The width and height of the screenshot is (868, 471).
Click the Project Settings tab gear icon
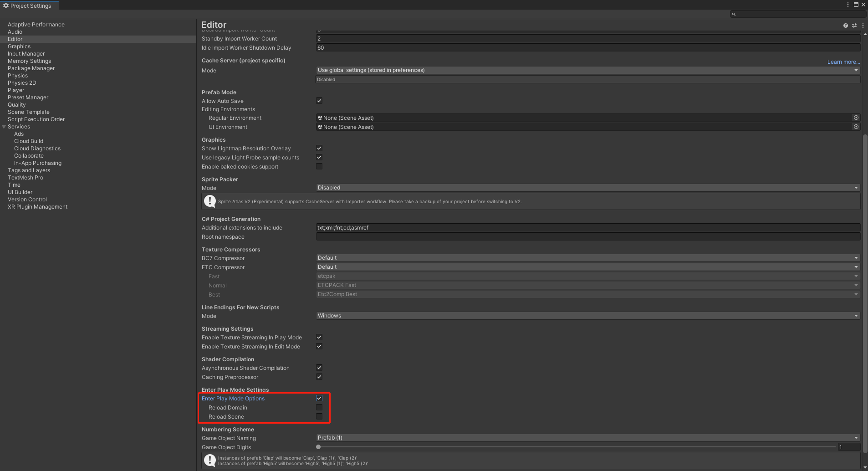pos(6,5)
